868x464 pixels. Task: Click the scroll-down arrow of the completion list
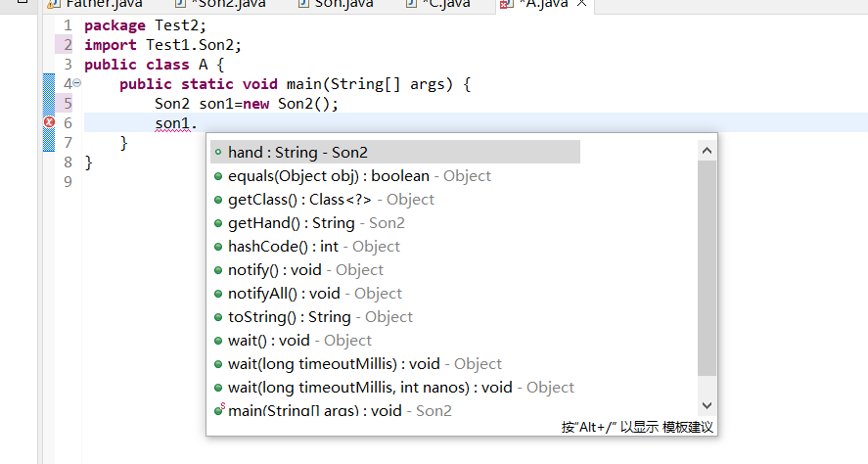point(707,405)
